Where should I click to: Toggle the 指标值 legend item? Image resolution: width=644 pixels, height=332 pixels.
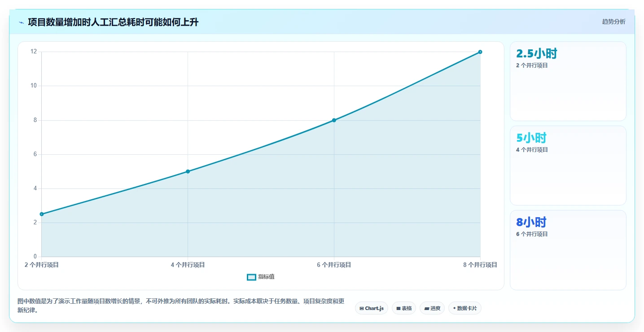[261, 277]
